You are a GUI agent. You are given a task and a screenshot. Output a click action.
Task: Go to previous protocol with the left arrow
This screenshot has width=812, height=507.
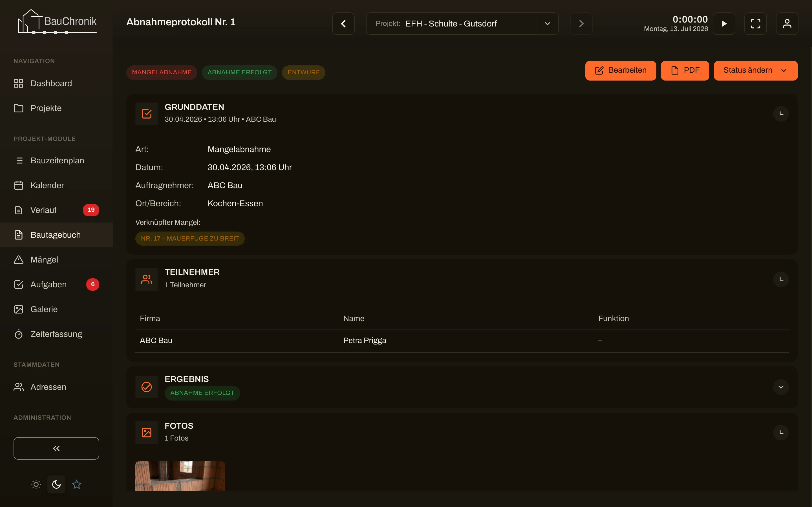pos(343,23)
